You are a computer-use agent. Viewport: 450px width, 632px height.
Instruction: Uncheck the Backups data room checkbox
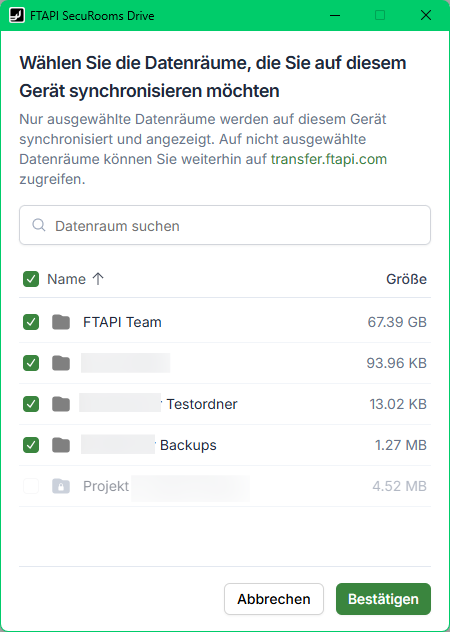pyautogui.click(x=31, y=445)
